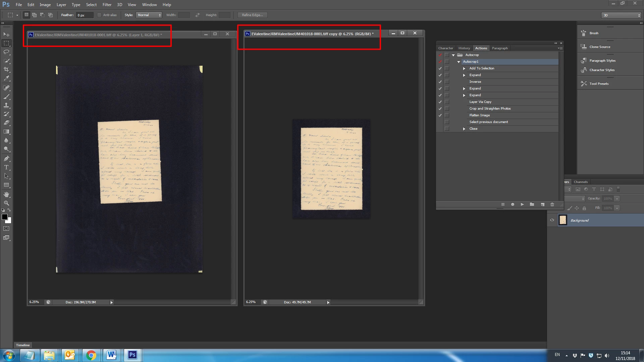Open the Filter menu

click(x=107, y=5)
